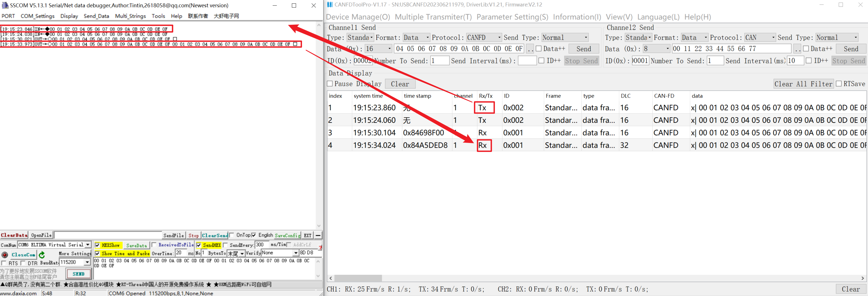Open the ComNum COM6 port dropdown

[88, 245]
